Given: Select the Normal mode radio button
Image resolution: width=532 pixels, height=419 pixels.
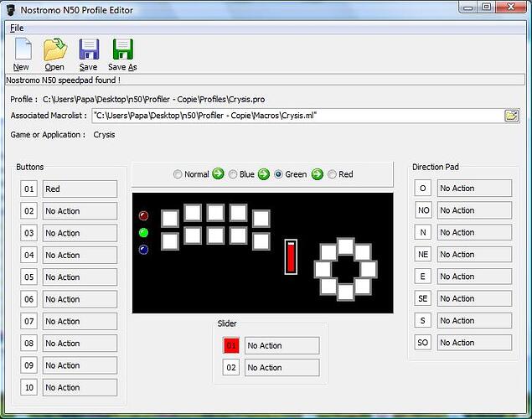Looking at the screenshot, I should [178, 174].
